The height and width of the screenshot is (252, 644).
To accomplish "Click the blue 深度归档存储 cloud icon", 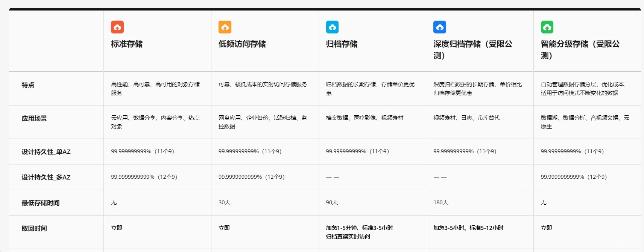I will pyautogui.click(x=440, y=27).
